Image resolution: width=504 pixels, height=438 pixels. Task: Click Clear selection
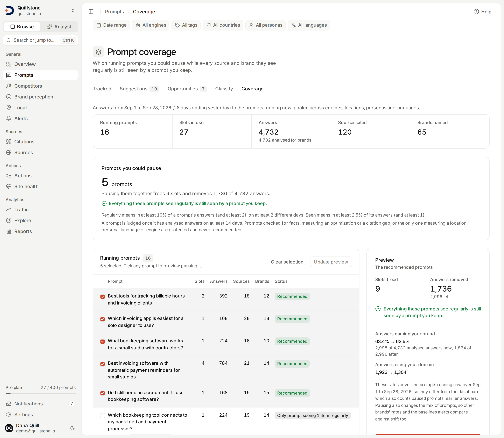point(287,262)
